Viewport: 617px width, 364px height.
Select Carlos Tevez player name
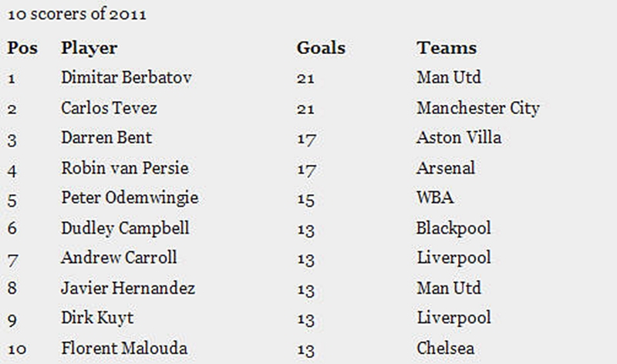(109, 108)
